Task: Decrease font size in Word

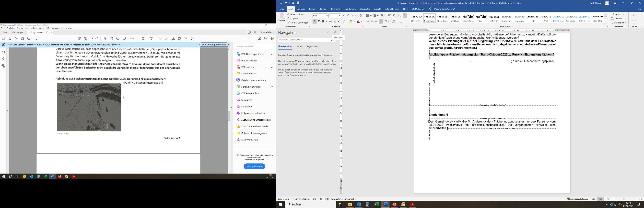Action: (x=348, y=16)
